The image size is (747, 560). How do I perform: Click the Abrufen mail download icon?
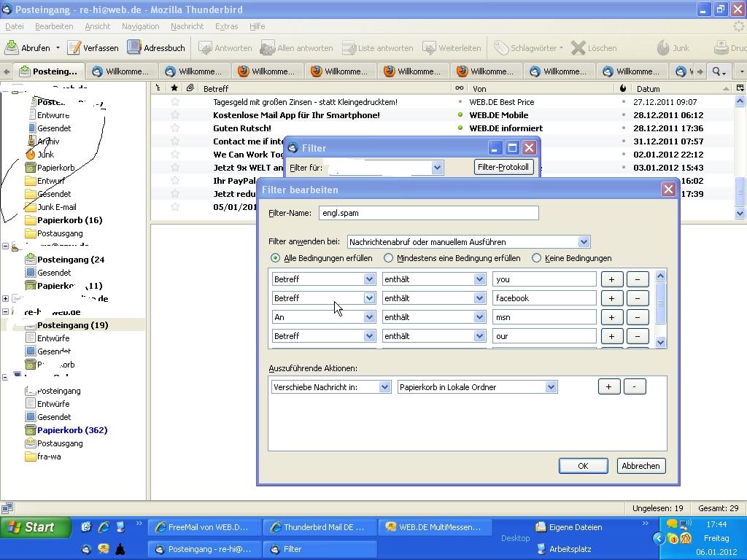click(12, 48)
